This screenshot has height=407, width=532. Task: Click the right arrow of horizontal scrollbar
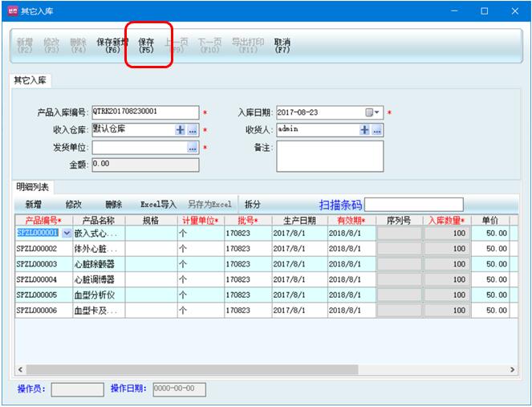pos(512,370)
